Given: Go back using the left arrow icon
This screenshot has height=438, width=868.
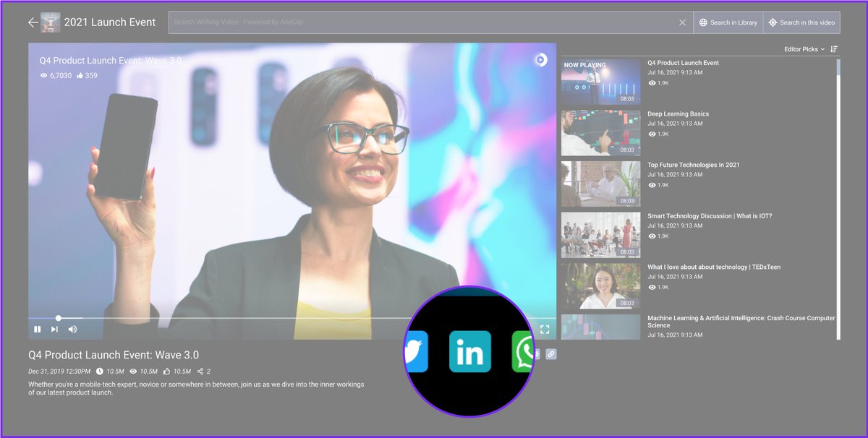Looking at the screenshot, I should (33, 22).
